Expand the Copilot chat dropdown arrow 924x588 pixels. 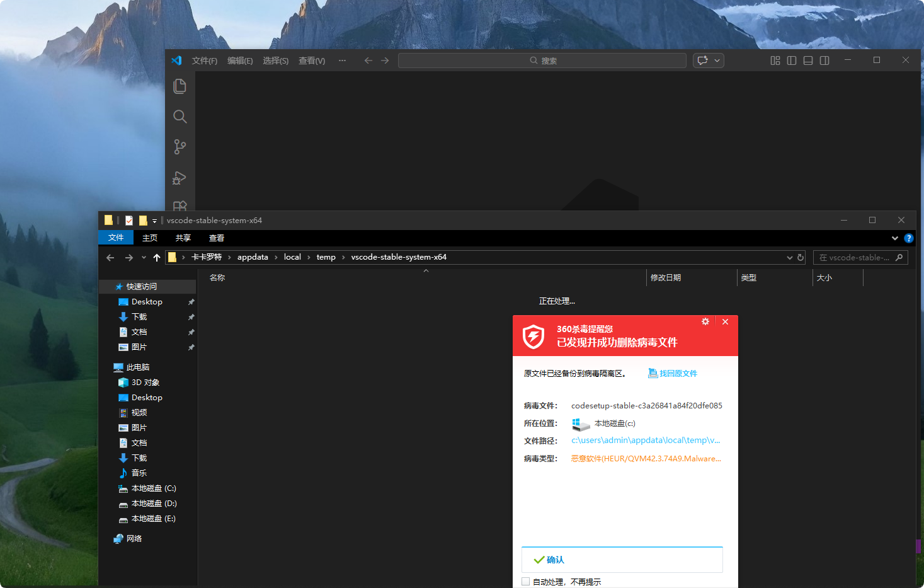click(x=717, y=61)
